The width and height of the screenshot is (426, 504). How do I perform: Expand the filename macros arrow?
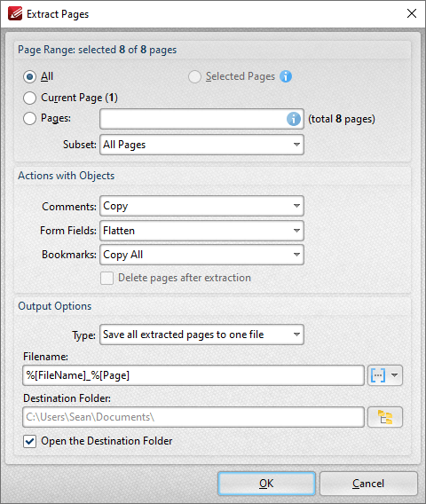[394, 375]
